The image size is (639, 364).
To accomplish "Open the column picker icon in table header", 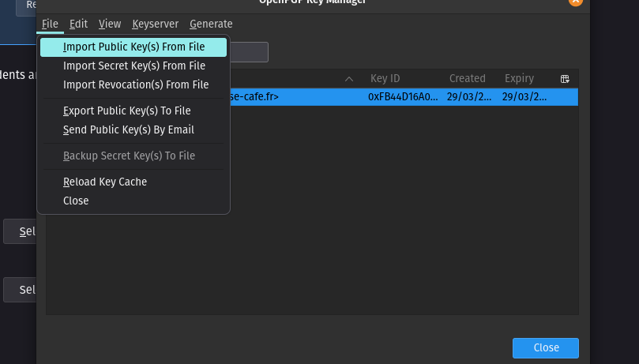I will click(565, 79).
